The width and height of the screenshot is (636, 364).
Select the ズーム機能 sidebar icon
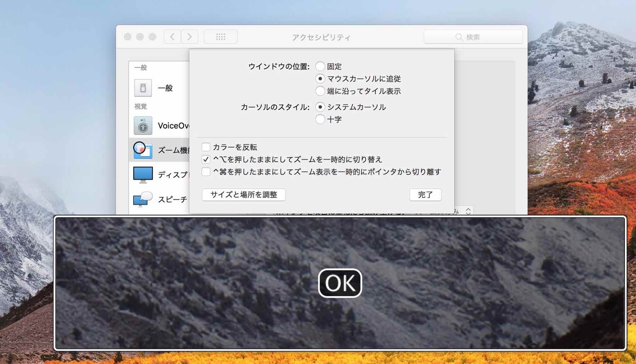tap(143, 150)
